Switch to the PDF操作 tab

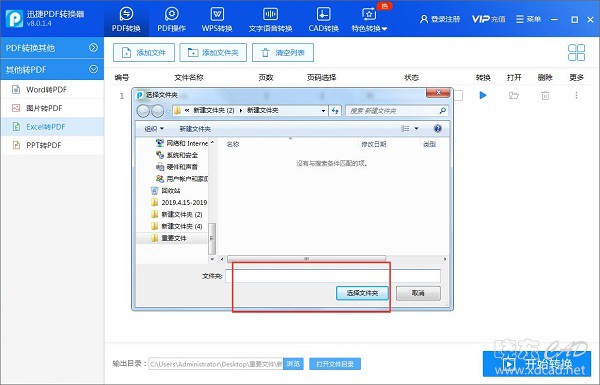[x=171, y=19]
